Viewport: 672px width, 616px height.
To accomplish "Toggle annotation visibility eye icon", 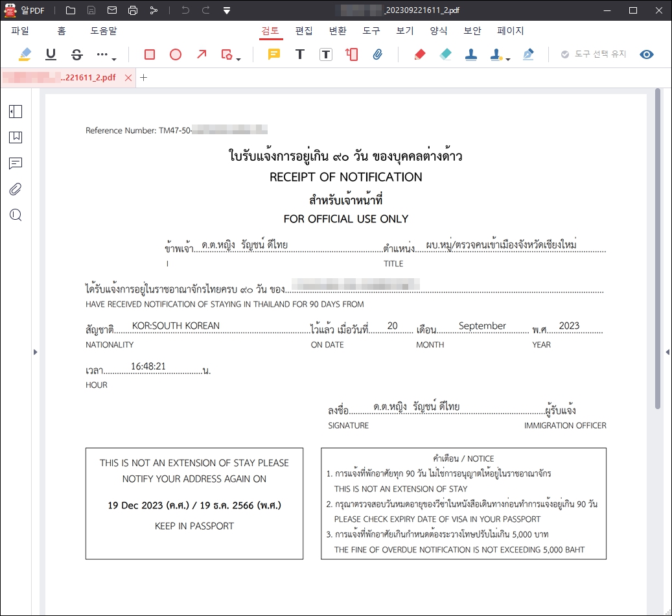I will [x=646, y=54].
